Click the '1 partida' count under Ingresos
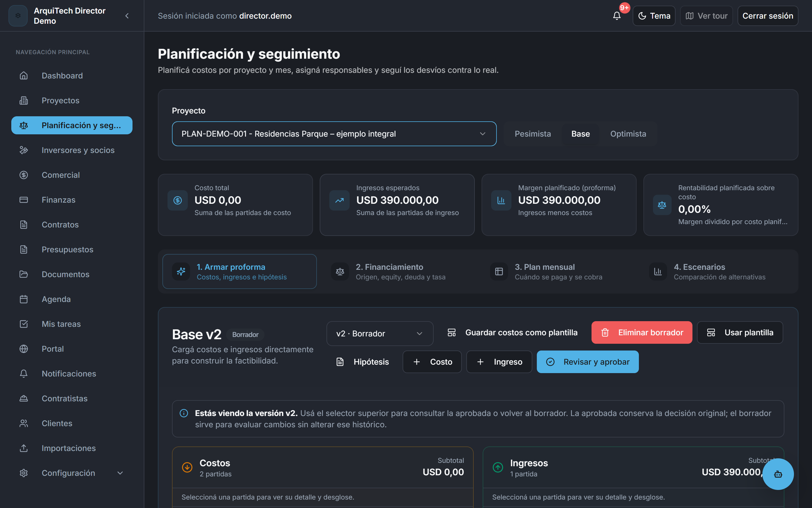Screen dimensions: 812x508 524,474
